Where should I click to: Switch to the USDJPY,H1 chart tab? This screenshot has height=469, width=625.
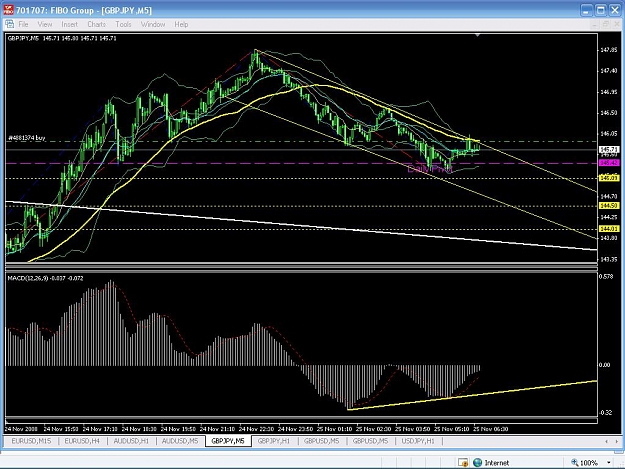pyautogui.click(x=418, y=441)
